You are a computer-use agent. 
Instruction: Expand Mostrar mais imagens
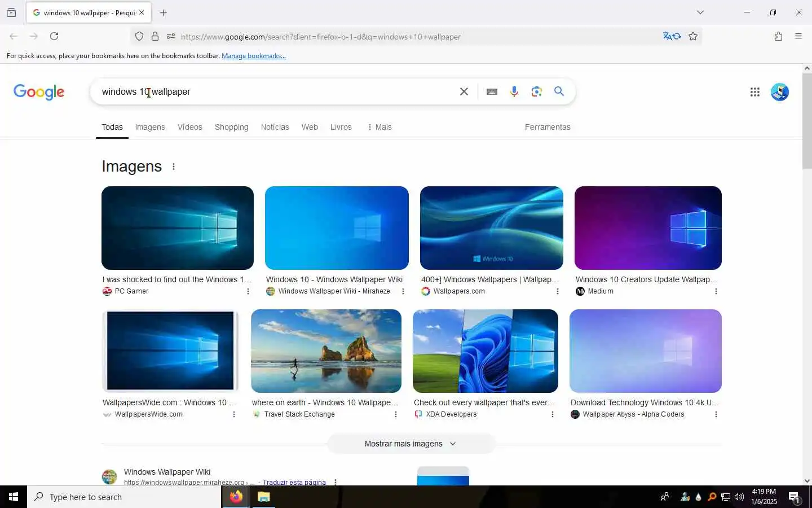click(x=411, y=444)
